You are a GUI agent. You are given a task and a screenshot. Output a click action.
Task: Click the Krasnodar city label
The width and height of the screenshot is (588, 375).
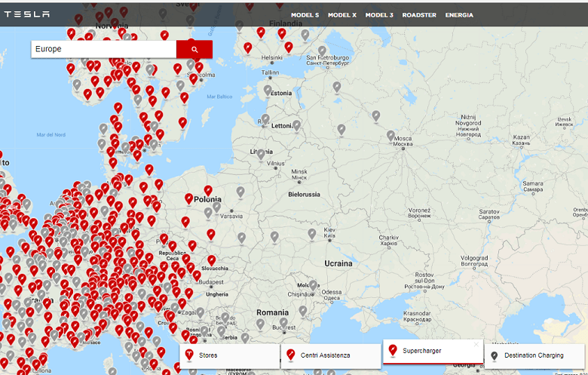417,316
